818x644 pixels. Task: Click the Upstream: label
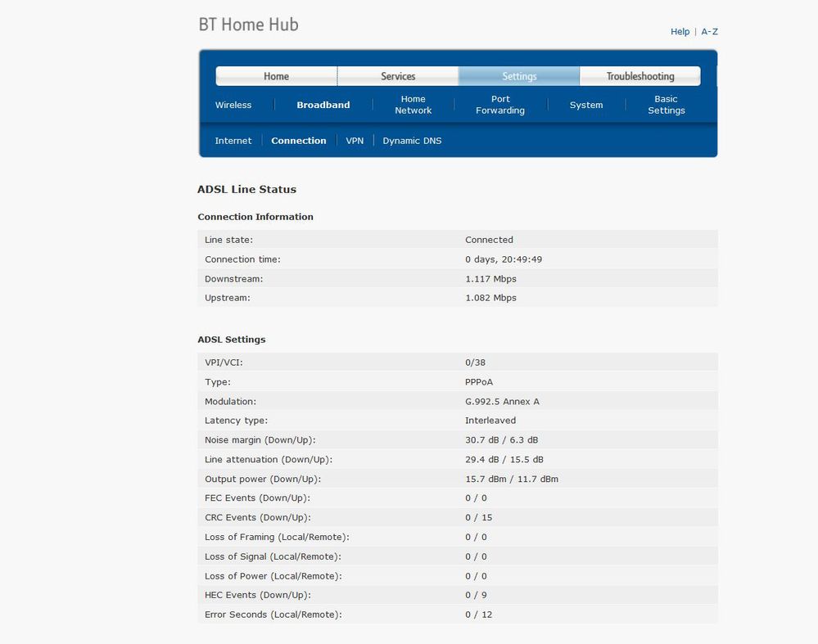[x=228, y=298]
